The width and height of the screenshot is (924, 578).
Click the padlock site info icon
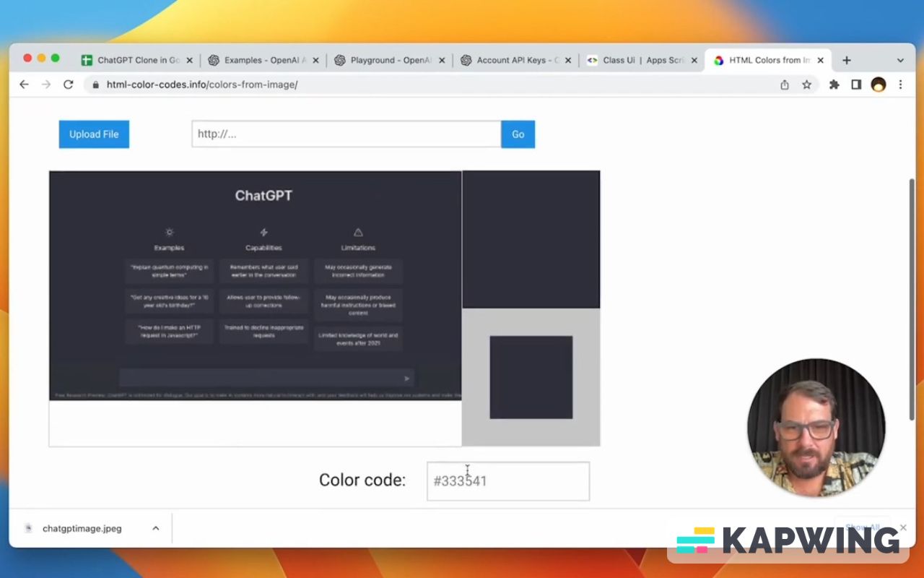tap(95, 85)
